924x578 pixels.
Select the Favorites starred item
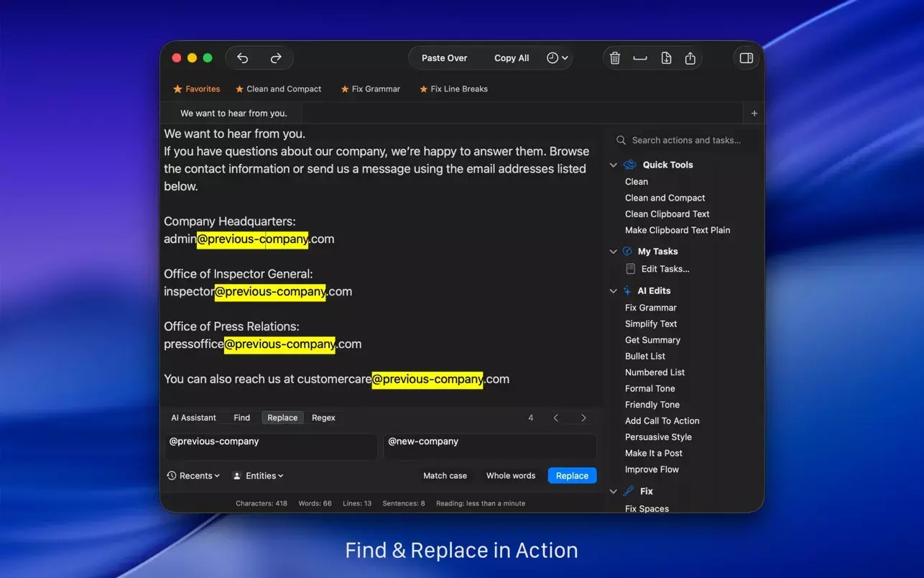[197, 89]
